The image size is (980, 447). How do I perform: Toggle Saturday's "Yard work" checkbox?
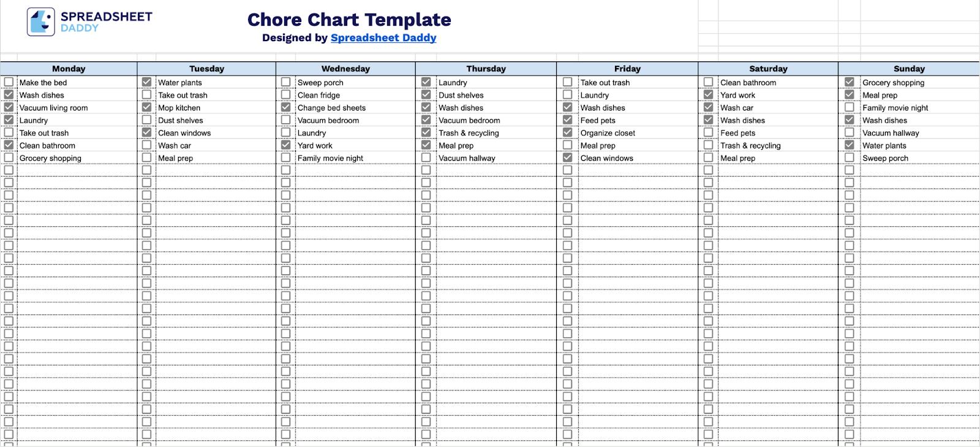pyautogui.click(x=708, y=95)
